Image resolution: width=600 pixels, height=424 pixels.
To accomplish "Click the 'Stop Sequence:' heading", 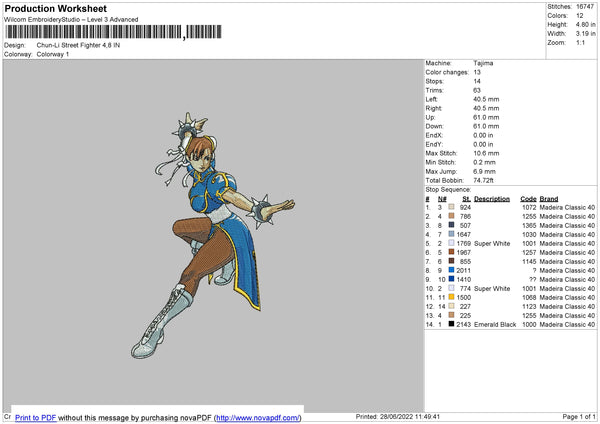I will tap(448, 189).
